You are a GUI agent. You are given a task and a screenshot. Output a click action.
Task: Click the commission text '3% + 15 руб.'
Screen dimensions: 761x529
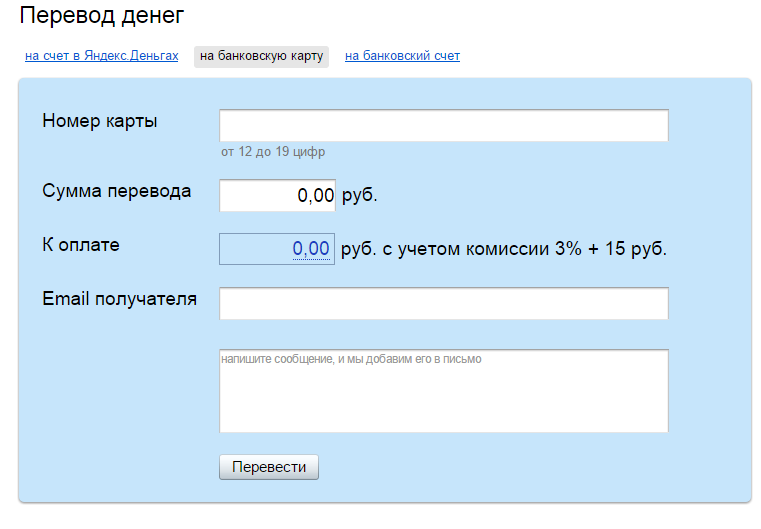tap(610, 249)
